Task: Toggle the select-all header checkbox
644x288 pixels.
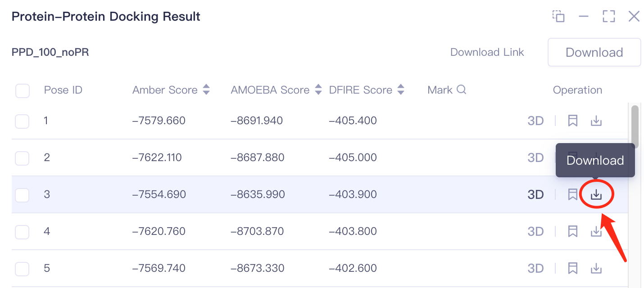Action: tap(23, 90)
